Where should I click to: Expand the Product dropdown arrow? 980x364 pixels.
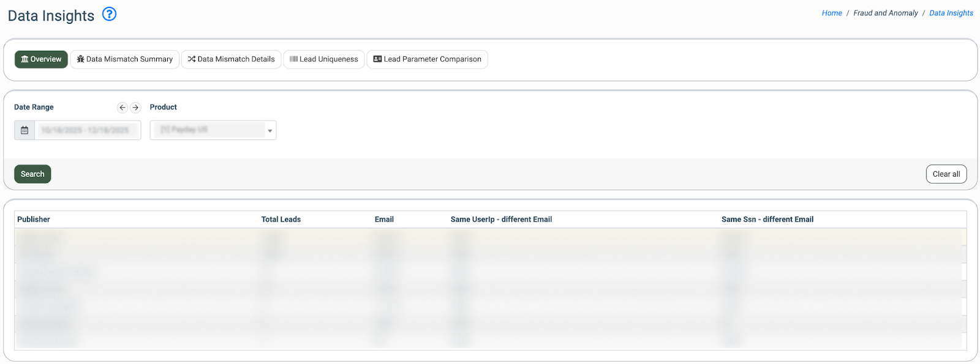(x=269, y=130)
